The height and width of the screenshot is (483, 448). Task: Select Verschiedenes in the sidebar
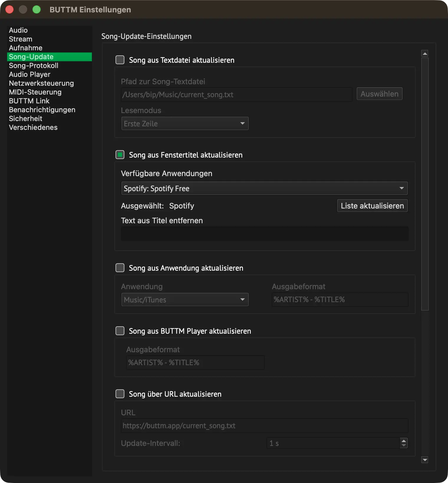point(49,128)
